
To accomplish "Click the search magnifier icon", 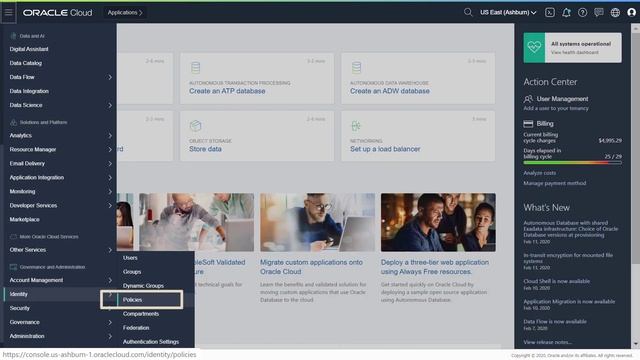I will click(468, 12).
